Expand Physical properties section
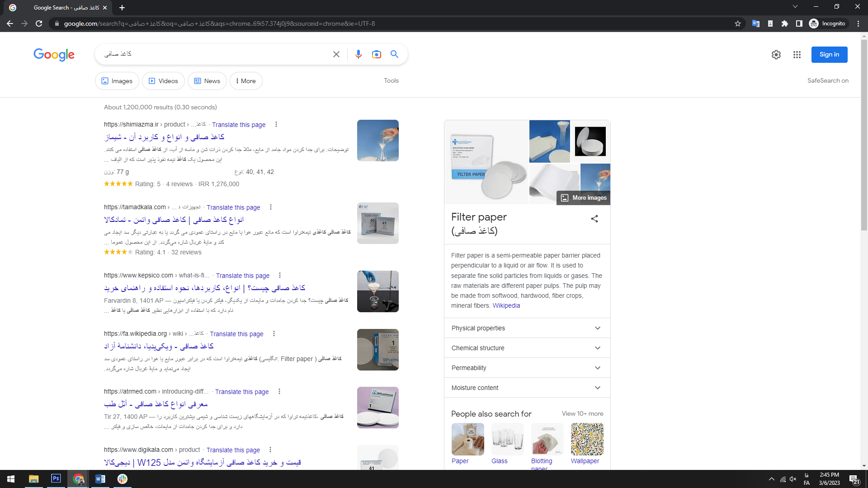Viewport: 868px width, 488px height. [527, 328]
